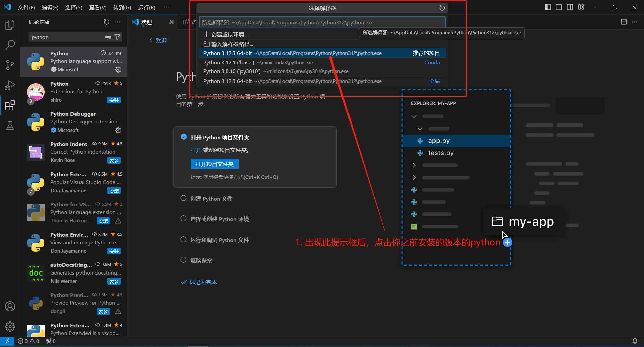Open extensions panel more actions menu
This screenshot has width=644, height=347.
(x=117, y=22)
